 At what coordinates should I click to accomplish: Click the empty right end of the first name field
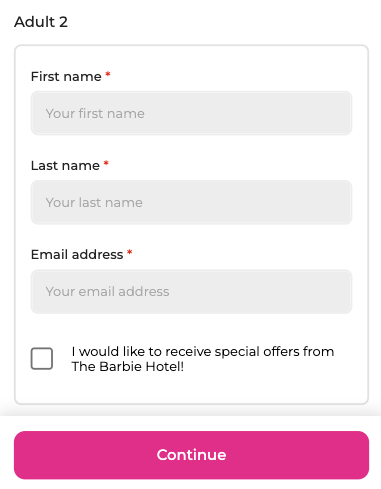click(x=300, y=113)
